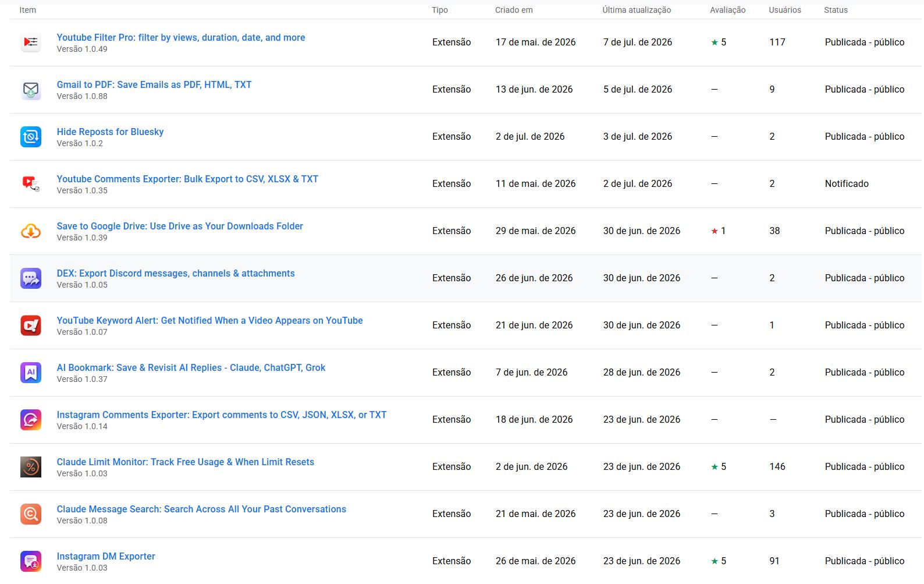Screen dimensions: 924x584
Task: Click the Notificado status text
Action: coord(847,183)
